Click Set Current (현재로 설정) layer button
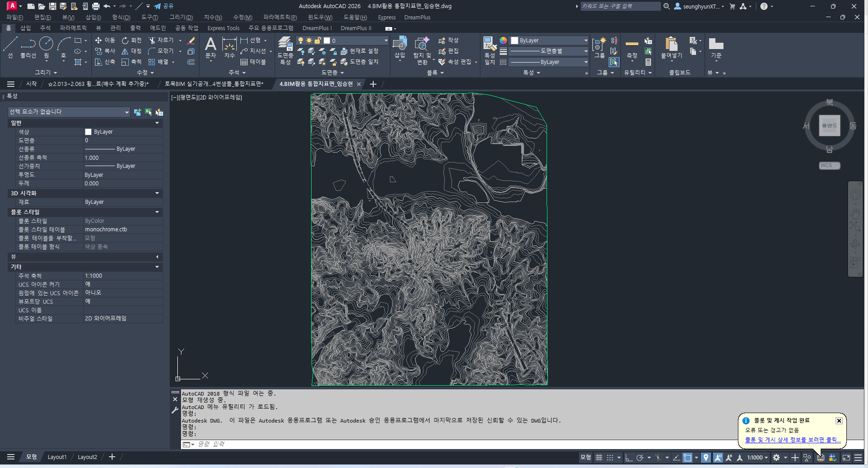 [359, 51]
